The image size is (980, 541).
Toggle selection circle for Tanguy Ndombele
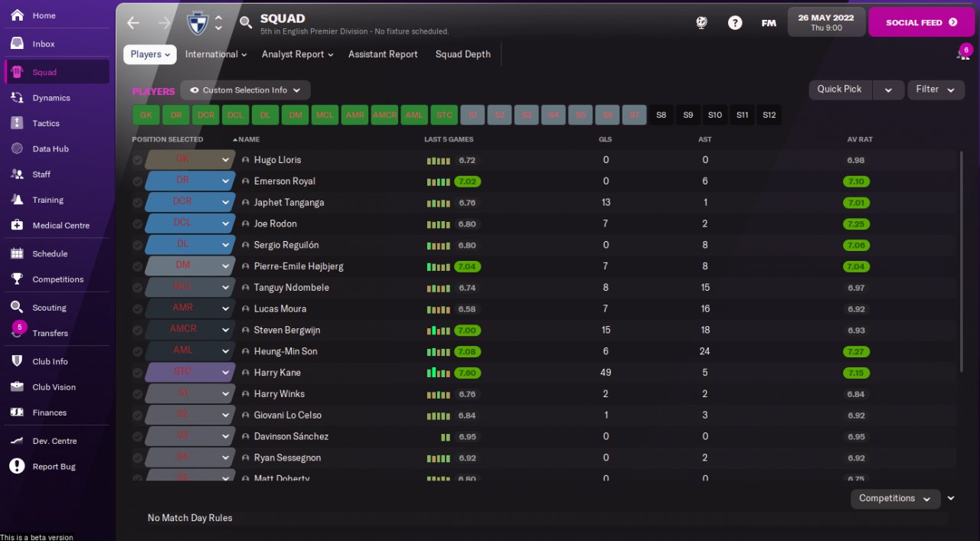137,288
